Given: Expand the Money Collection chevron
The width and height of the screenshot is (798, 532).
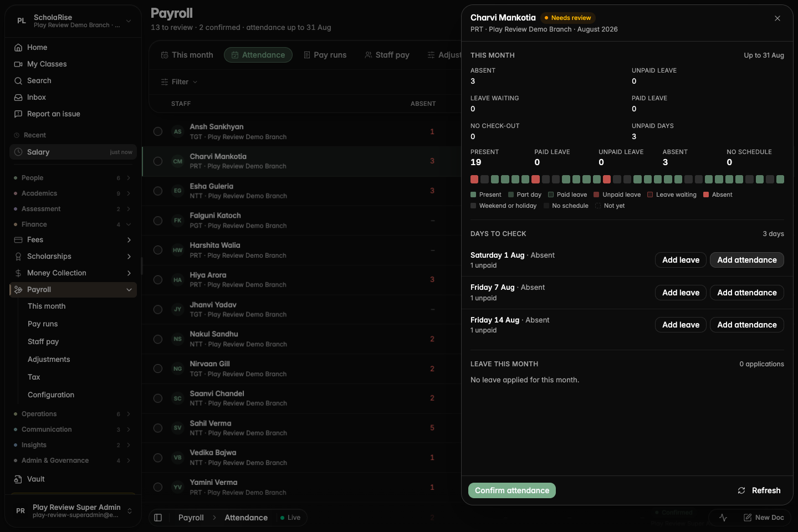Looking at the screenshot, I should click(x=129, y=273).
